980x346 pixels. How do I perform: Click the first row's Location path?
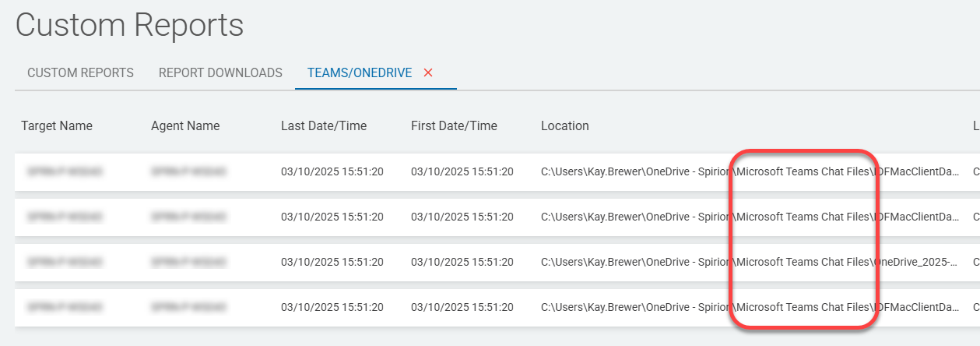tap(749, 172)
